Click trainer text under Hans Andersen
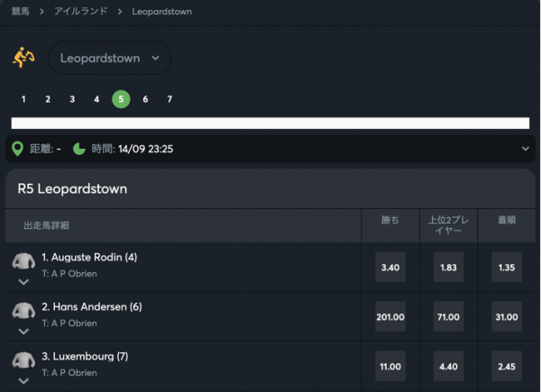The height and width of the screenshot is (392, 541). (69, 324)
